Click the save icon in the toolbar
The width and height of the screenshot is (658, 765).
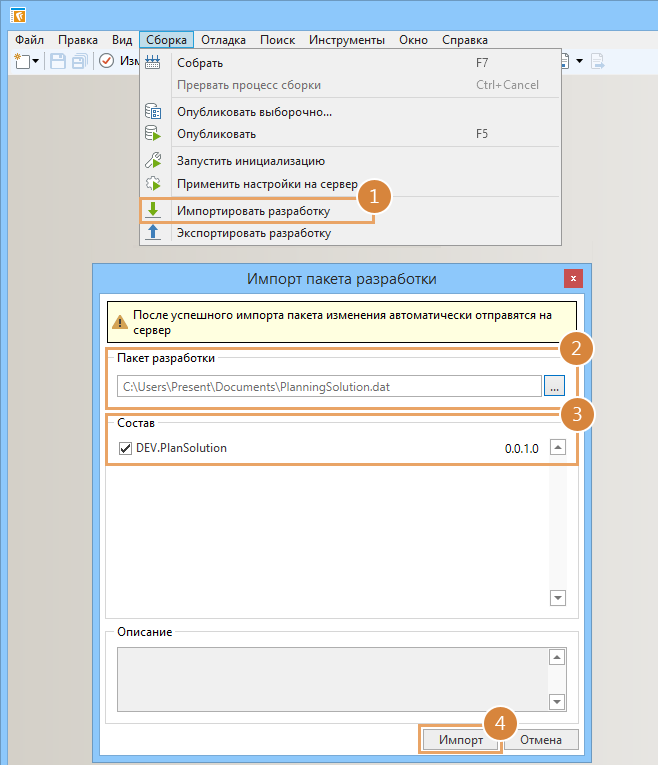[x=58, y=62]
